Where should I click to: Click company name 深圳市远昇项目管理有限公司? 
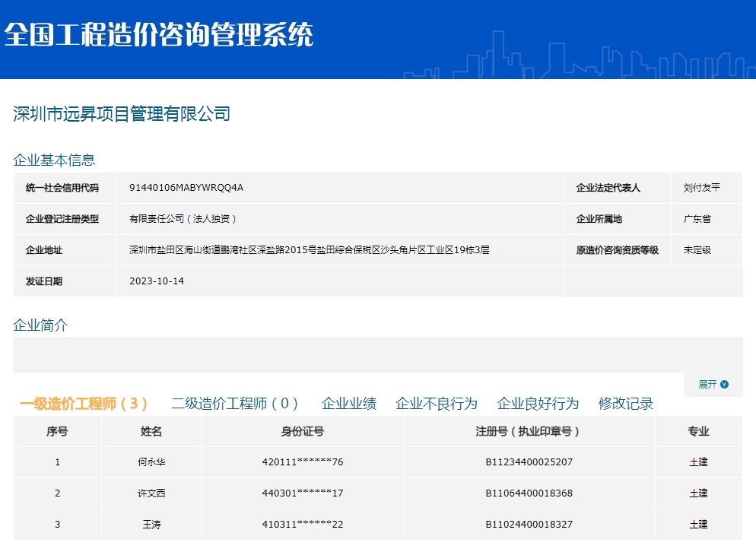pyautogui.click(x=122, y=114)
